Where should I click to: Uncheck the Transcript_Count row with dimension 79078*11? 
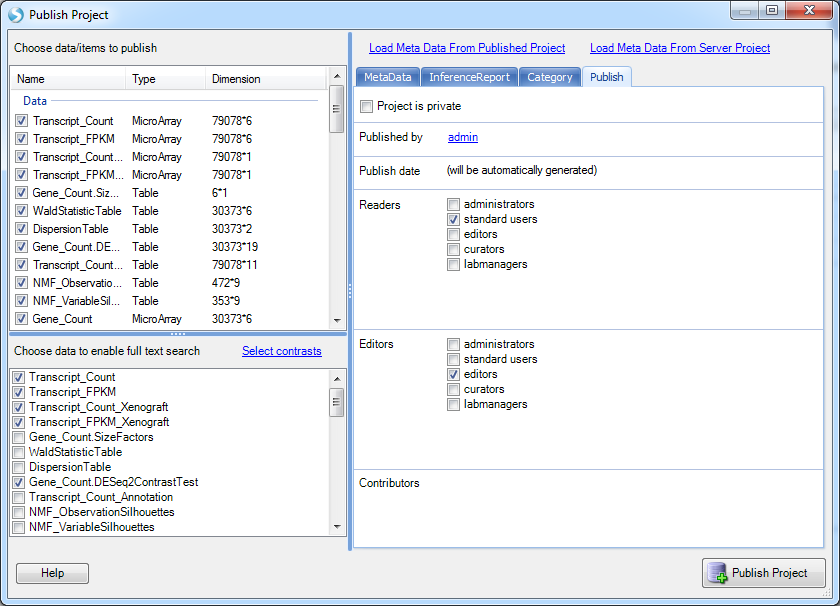(21, 265)
